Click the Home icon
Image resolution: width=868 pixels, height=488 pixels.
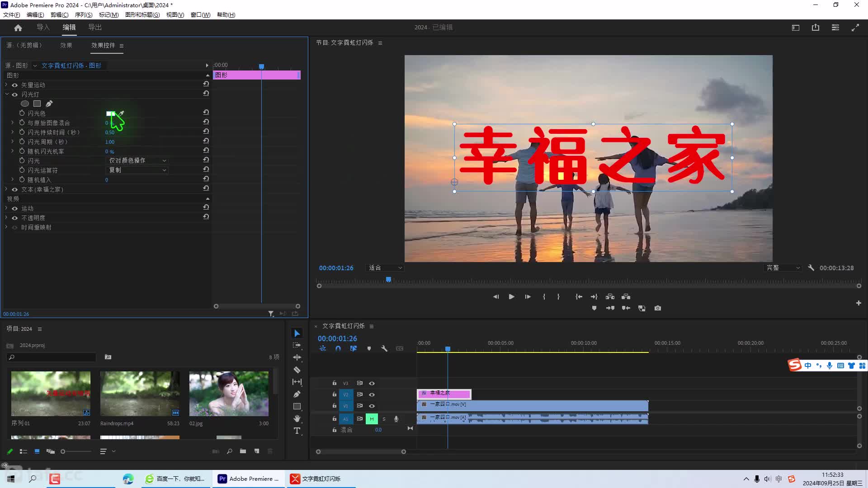click(x=18, y=28)
